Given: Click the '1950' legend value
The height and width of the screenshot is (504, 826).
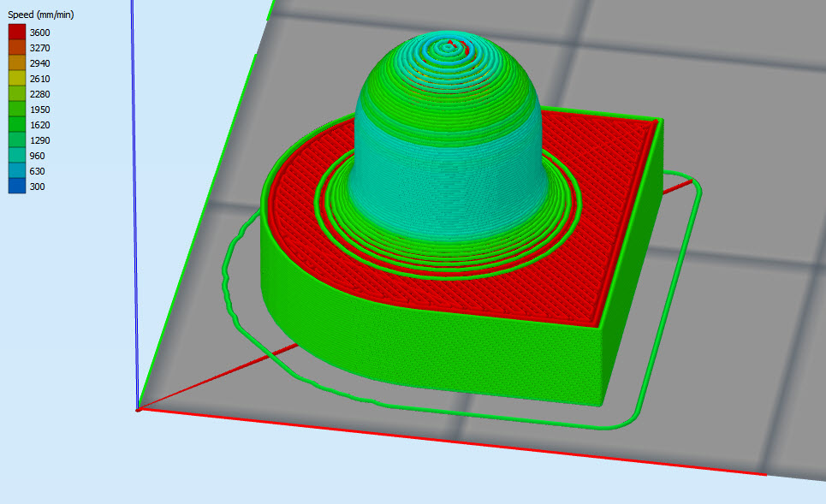Looking at the screenshot, I should click(x=39, y=110).
